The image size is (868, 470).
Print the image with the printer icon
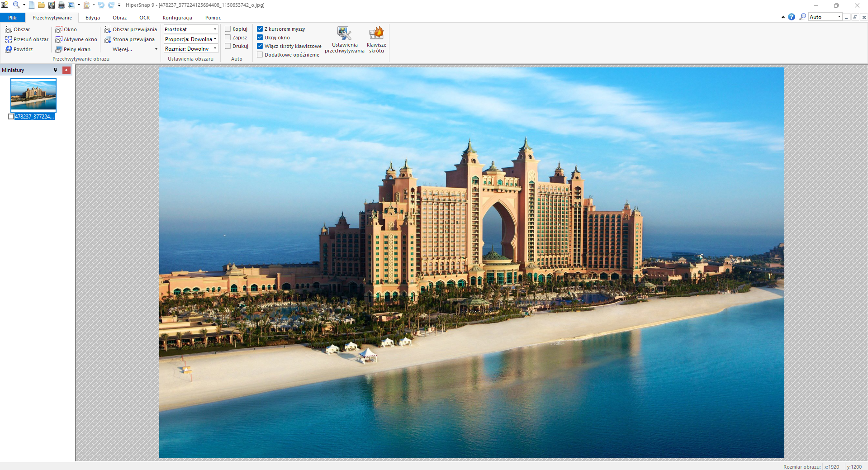62,5
